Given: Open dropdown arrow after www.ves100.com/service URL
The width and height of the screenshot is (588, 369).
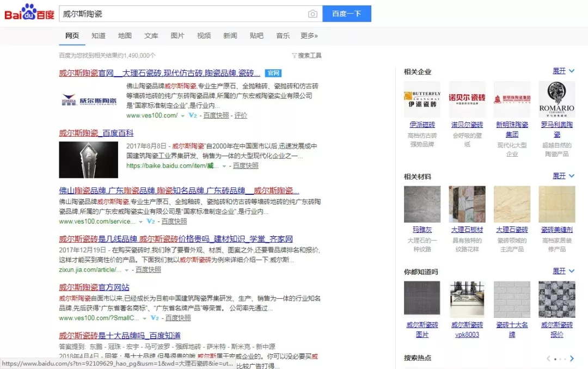Looking at the screenshot, I should pyautogui.click(x=140, y=222).
